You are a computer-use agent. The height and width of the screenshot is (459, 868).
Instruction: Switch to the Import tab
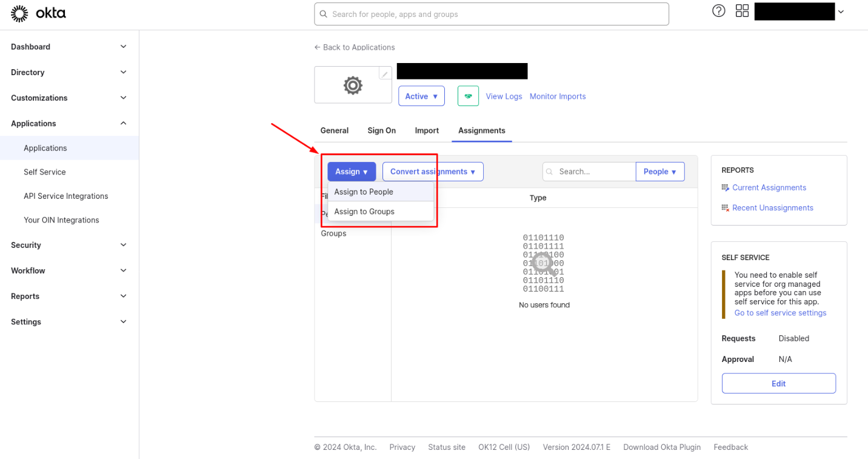pyautogui.click(x=427, y=130)
